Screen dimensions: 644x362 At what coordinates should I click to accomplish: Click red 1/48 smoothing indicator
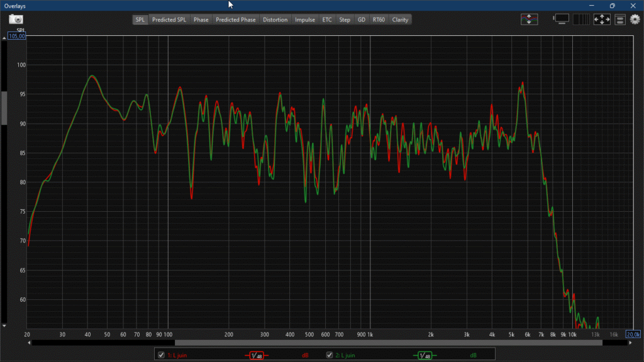tap(256, 356)
